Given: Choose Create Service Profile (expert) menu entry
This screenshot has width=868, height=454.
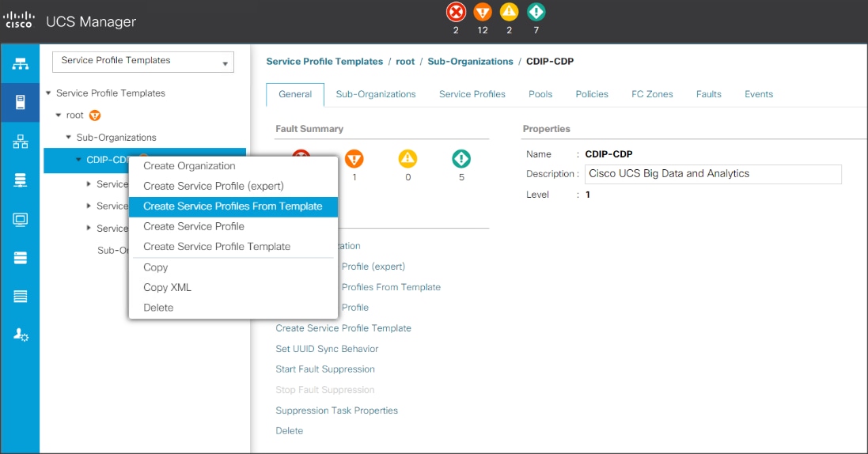Looking at the screenshot, I should 233,186.
